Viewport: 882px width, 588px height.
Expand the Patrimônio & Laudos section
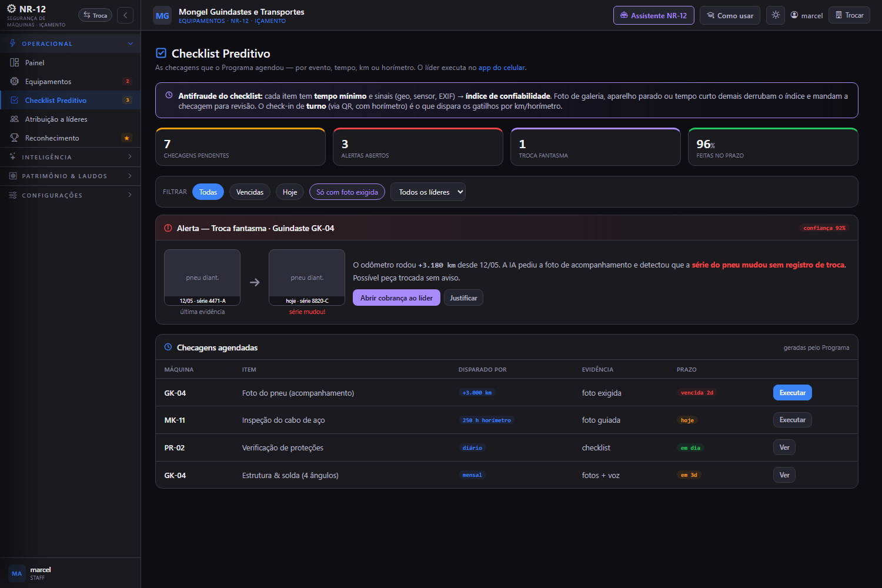pyautogui.click(x=71, y=176)
